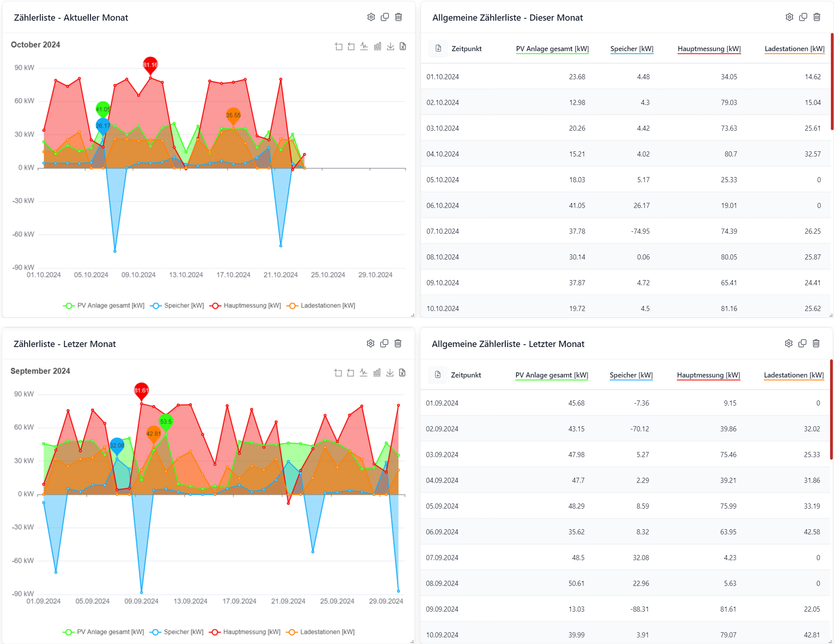Export the Dieser Monat table via Zeitpunkt icon
The width and height of the screenshot is (834, 644).
(x=438, y=49)
